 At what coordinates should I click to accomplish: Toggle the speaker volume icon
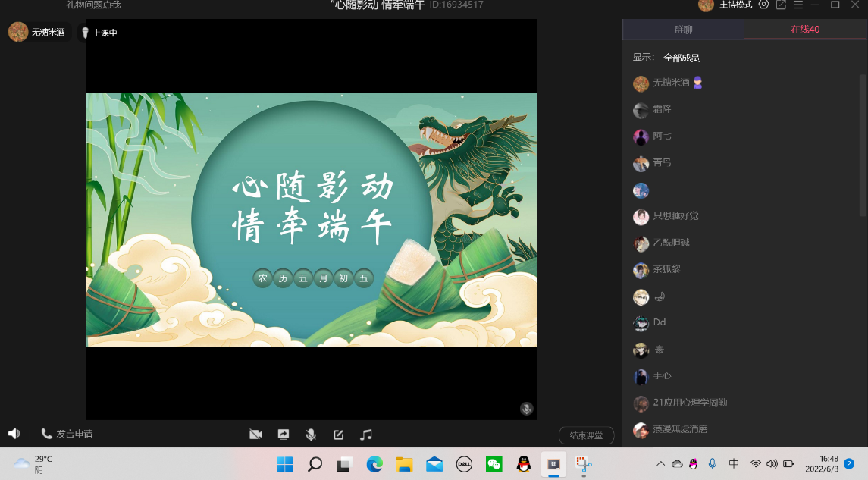point(14,434)
